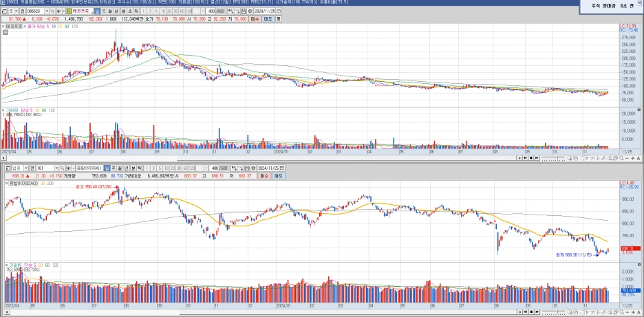Select 년 yearly period on upper chart
Viewport: 644px width, 317px height.
pos(116,11)
